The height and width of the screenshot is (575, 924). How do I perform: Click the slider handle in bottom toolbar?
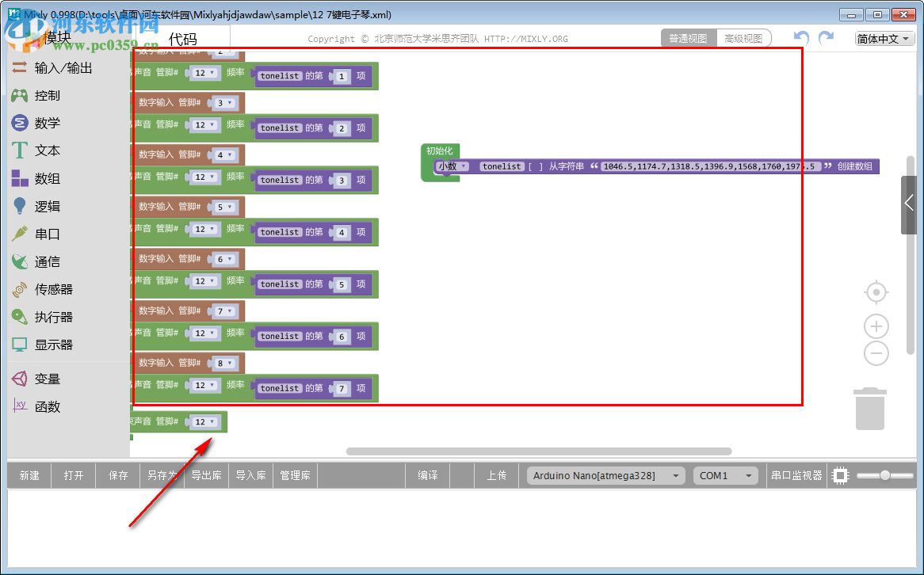coord(884,475)
